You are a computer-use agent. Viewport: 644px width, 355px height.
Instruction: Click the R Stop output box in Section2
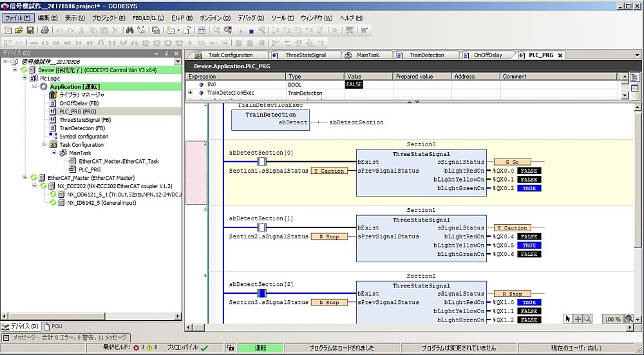[x=512, y=294]
